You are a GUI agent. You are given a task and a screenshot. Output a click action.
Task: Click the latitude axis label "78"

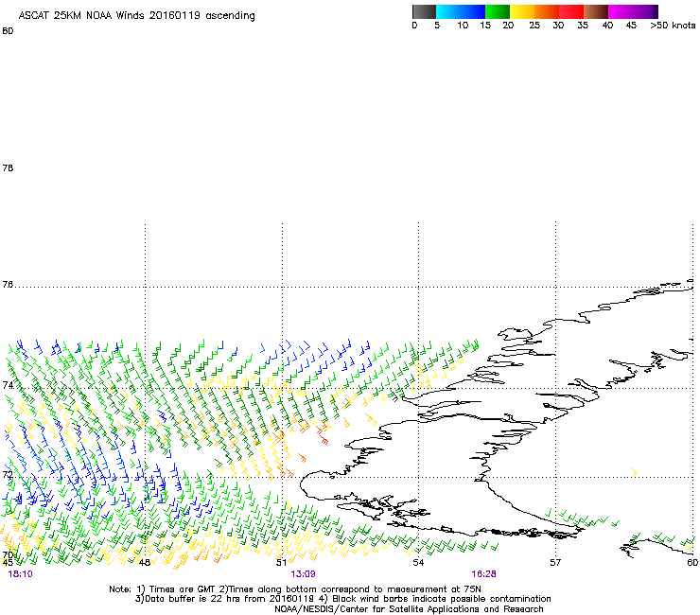pos(8,167)
